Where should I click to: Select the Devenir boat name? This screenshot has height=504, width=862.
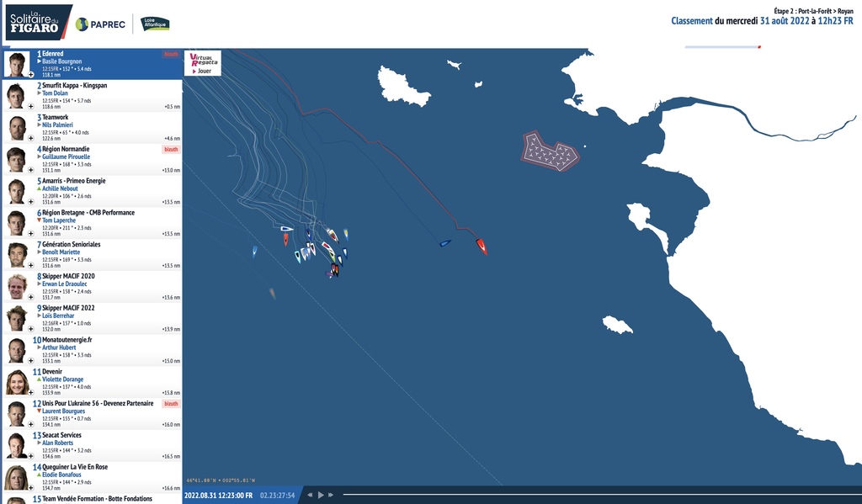[x=52, y=372]
